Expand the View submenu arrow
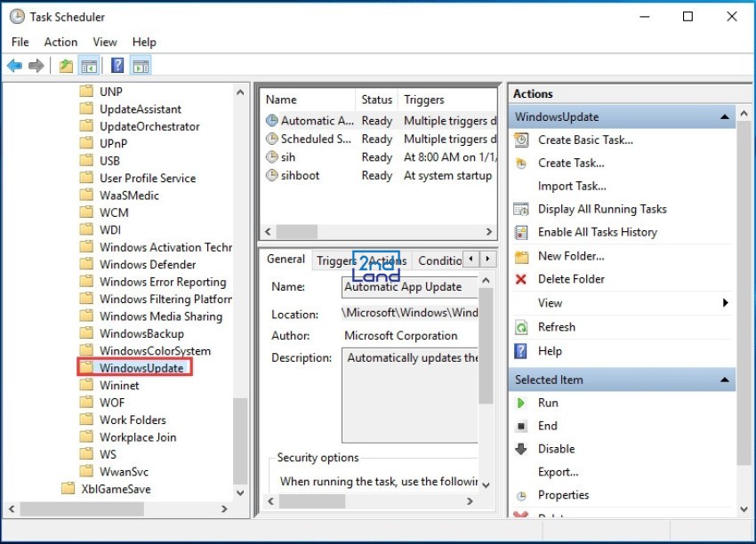Image resolution: width=756 pixels, height=544 pixels. pos(726,302)
